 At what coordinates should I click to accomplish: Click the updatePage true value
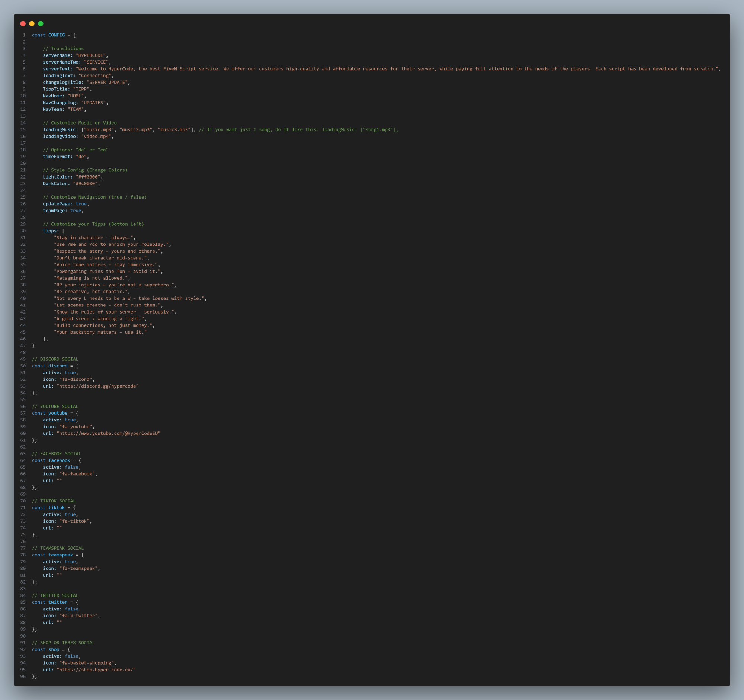pos(81,204)
